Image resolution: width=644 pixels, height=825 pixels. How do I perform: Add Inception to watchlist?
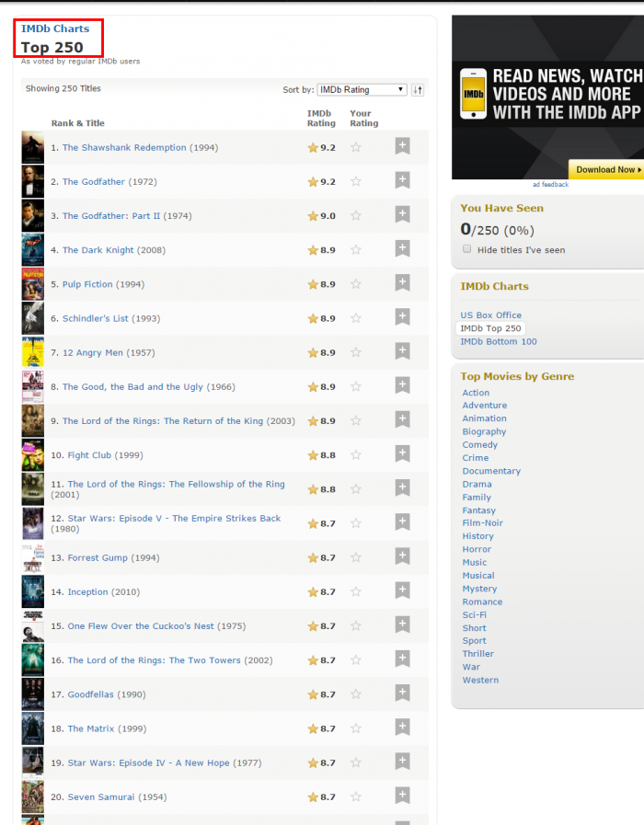pos(403,590)
